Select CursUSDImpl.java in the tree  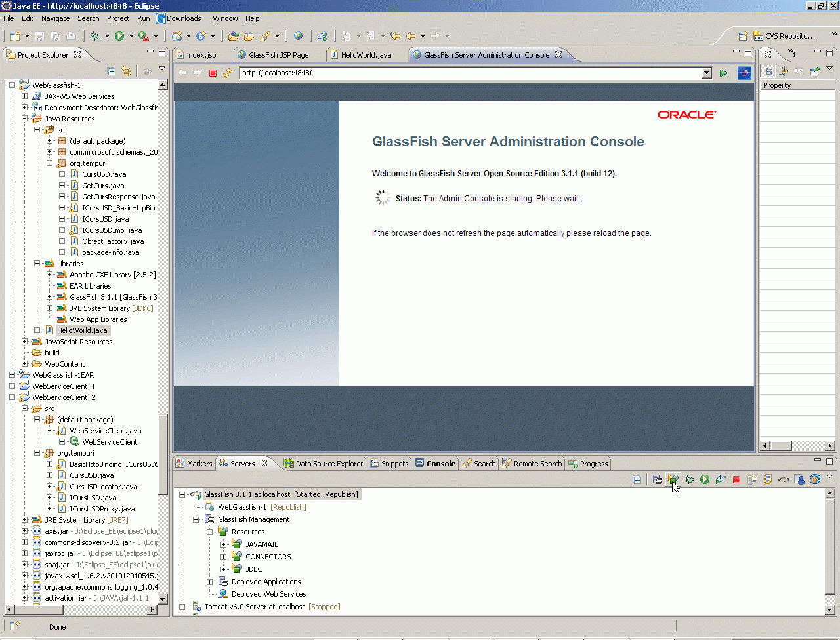pos(112,230)
